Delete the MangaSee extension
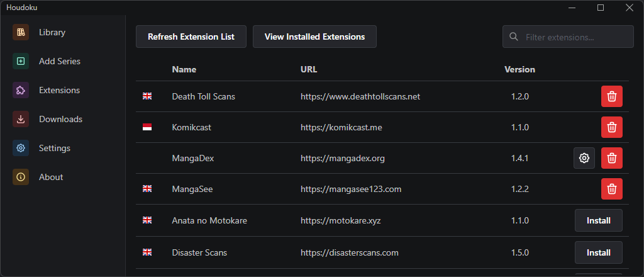 (x=611, y=189)
